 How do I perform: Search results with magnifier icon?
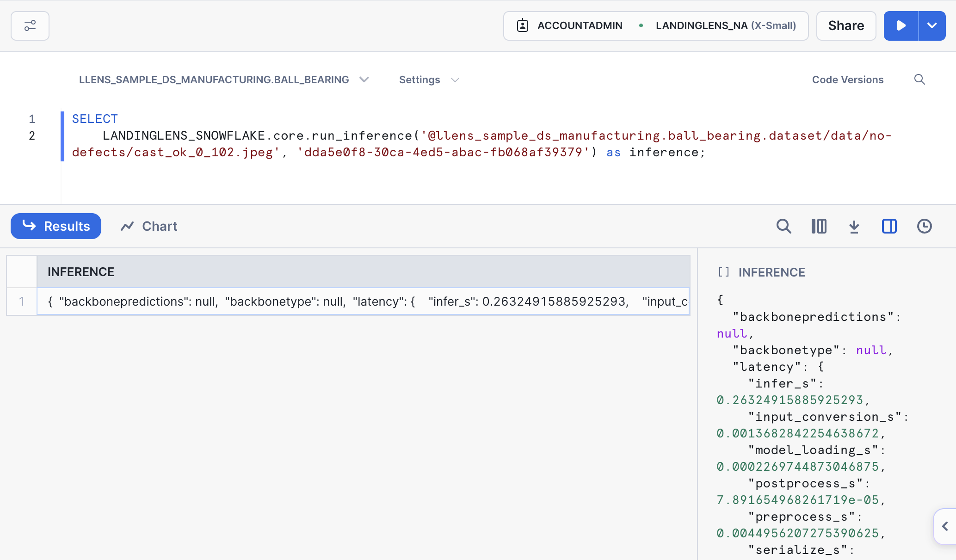tap(783, 226)
